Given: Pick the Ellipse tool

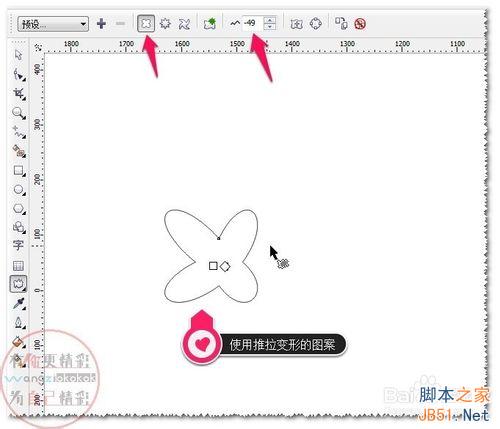Looking at the screenshot, I should [x=19, y=190].
